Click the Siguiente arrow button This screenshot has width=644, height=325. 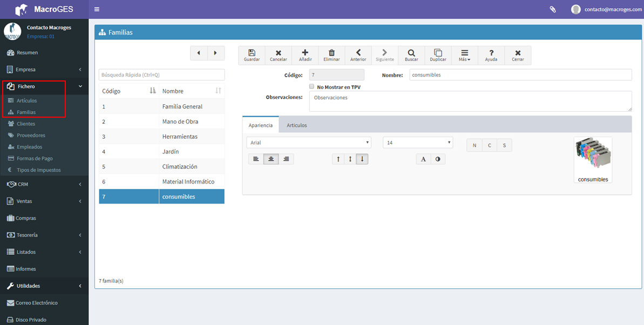(x=385, y=56)
